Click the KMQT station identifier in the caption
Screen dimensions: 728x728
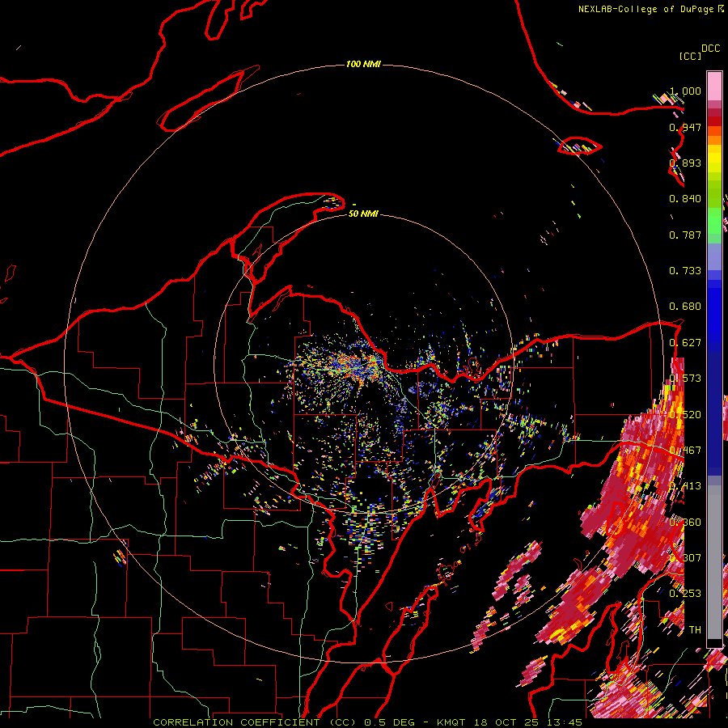pos(451,722)
